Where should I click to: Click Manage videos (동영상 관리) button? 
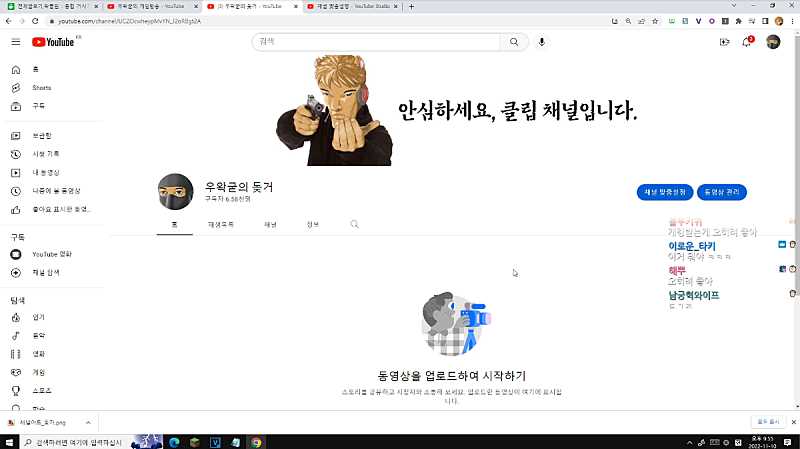tap(721, 192)
